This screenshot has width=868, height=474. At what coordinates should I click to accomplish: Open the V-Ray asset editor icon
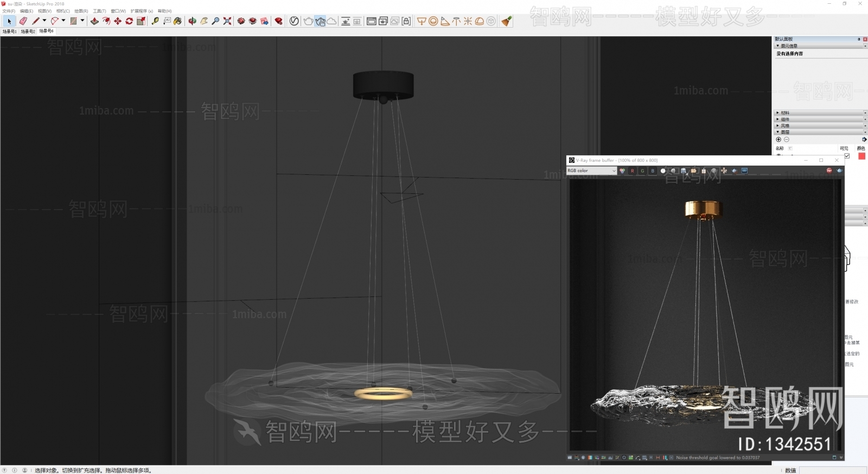(x=294, y=21)
